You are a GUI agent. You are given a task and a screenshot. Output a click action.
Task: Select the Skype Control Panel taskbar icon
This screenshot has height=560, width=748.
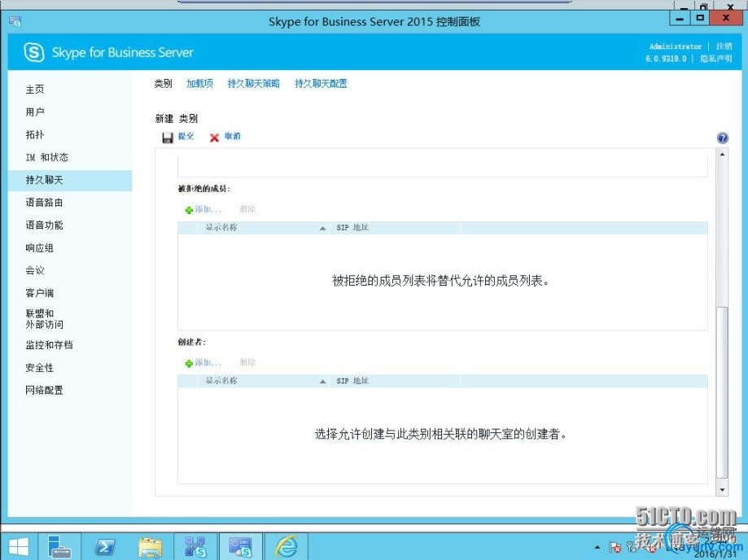point(240,547)
